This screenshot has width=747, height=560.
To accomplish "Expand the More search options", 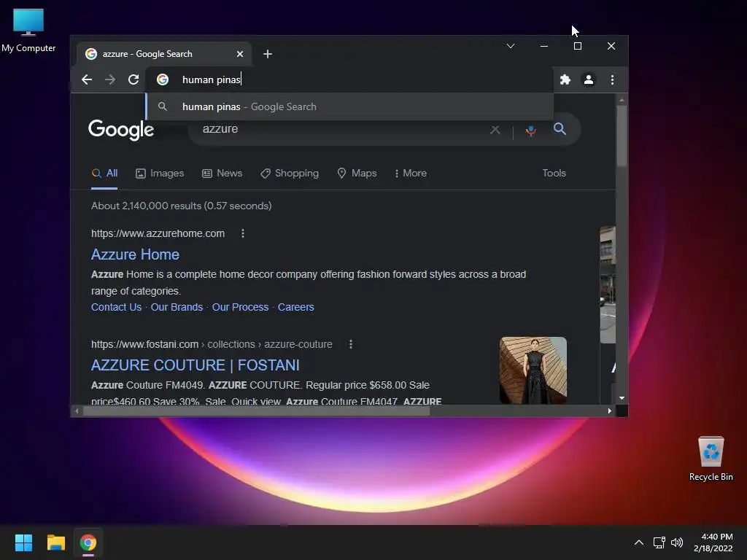I will point(410,174).
